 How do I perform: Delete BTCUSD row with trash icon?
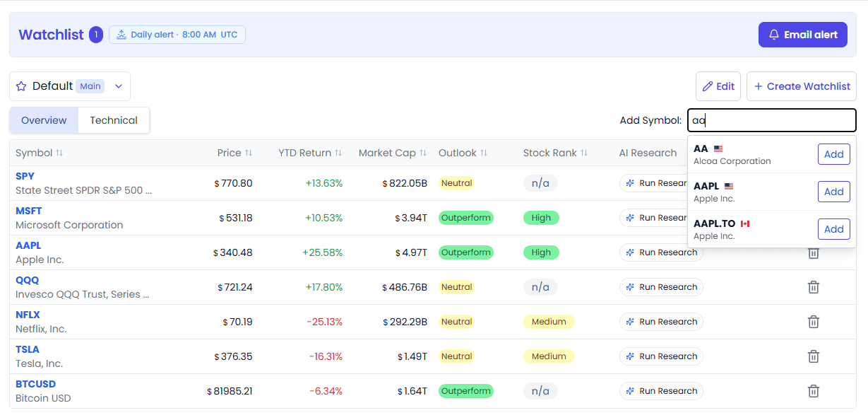[x=813, y=391]
